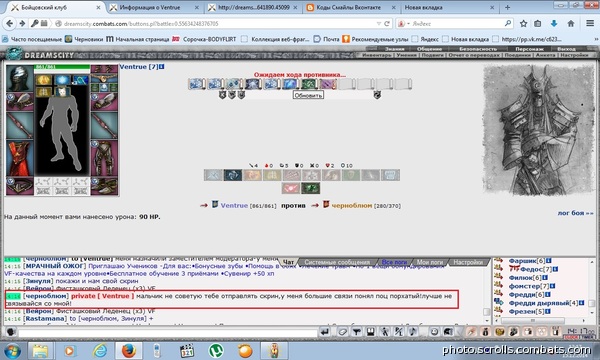
Task: Use the green scroll in the spell bar
Action: click(x=309, y=84)
